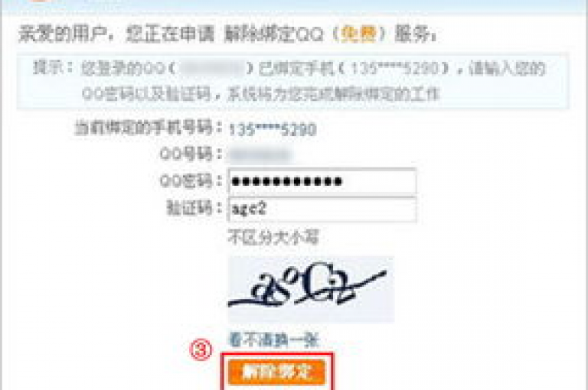Screen dimensions: 588x390
Task: Click the red circled number 3 marker
Action: 201,349
